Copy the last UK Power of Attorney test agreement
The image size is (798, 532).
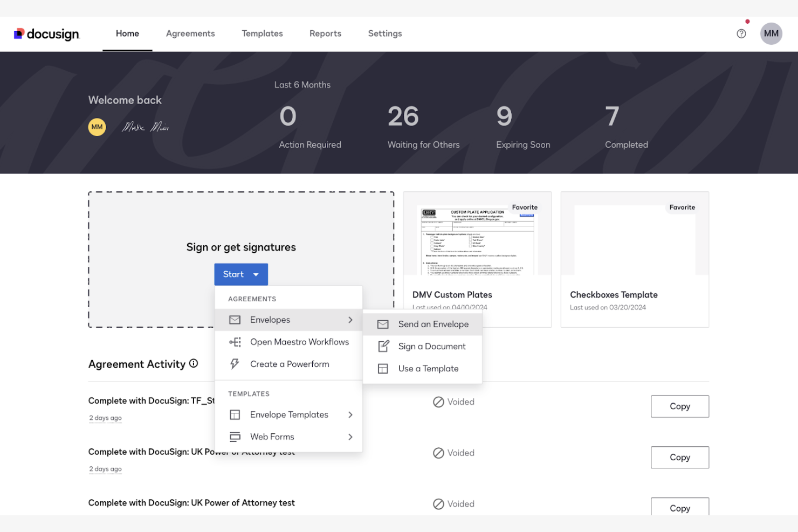(679, 507)
